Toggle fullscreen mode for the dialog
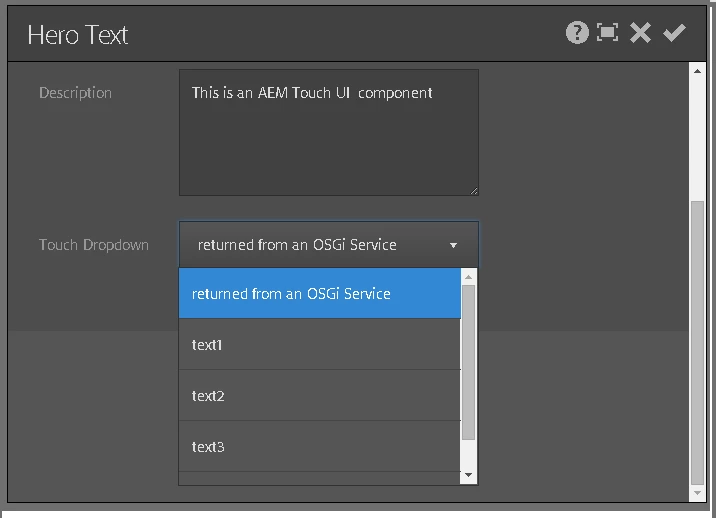The image size is (716, 518). [x=607, y=33]
